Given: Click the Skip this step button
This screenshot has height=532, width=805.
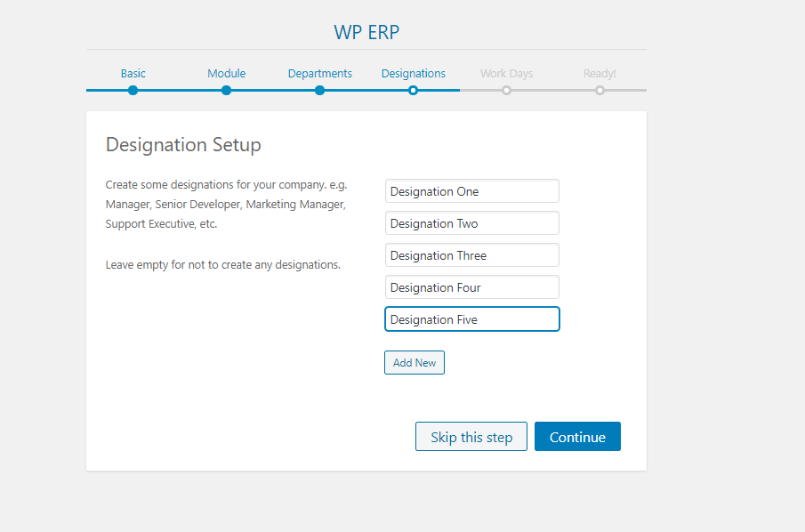Looking at the screenshot, I should (x=471, y=436).
